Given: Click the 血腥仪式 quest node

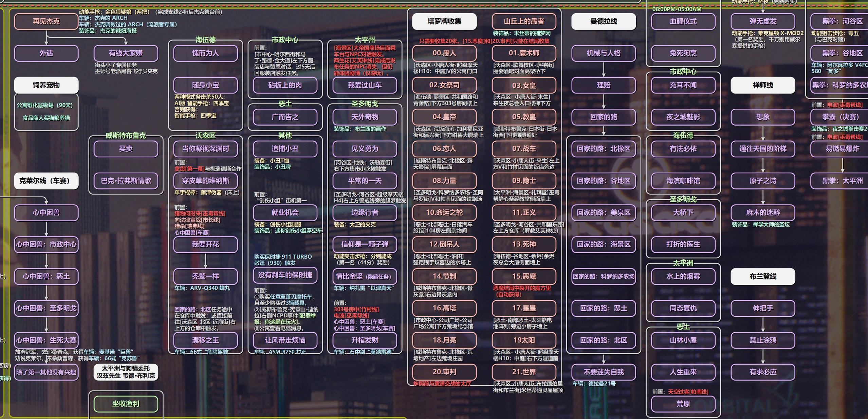Looking at the screenshot, I should coord(683,21).
